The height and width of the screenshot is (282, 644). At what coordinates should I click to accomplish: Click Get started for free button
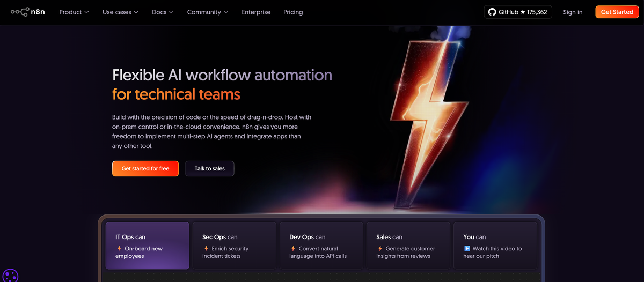[145, 168]
